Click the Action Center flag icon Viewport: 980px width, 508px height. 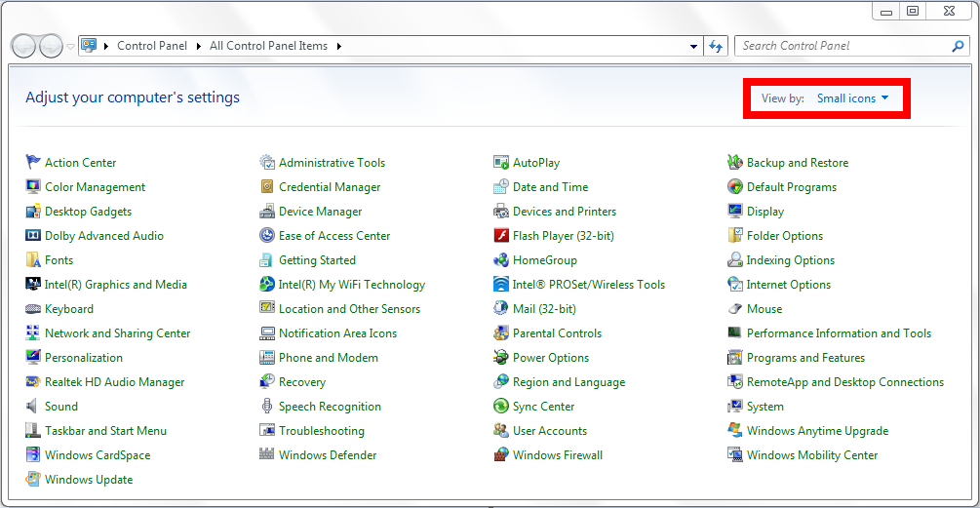click(x=33, y=163)
